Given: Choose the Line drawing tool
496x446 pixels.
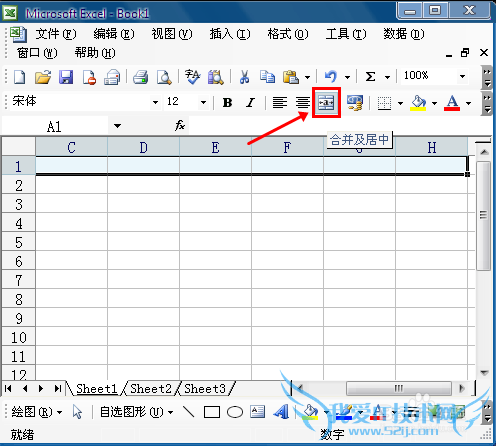Looking at the screenshot, I should [189, 412].
